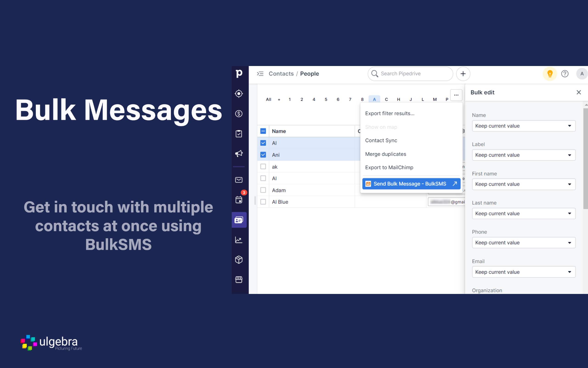The image size is (588, 368).
Task: Filter contacts by number 1
Action: 290,99
